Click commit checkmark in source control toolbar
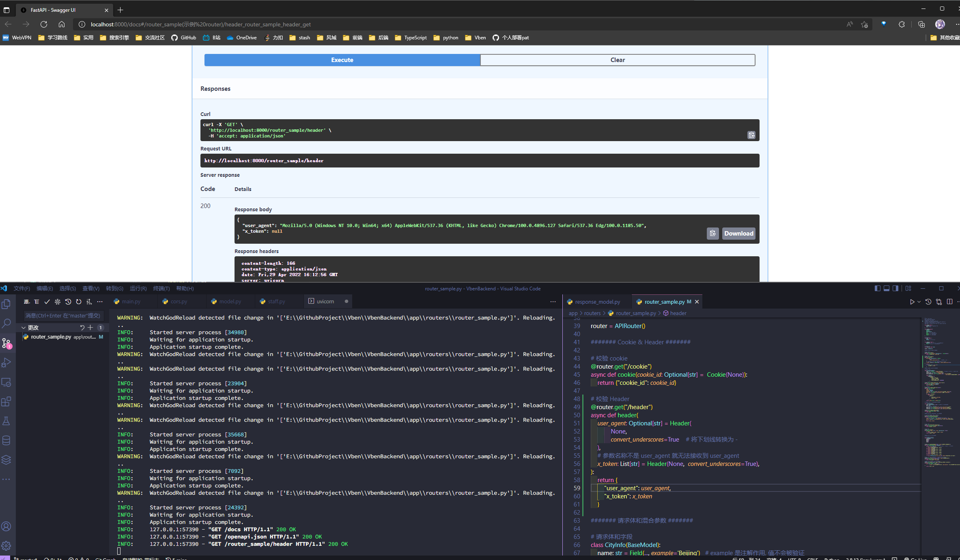The image size is (960, 560). pyautogui.click(x=47, y=302)
